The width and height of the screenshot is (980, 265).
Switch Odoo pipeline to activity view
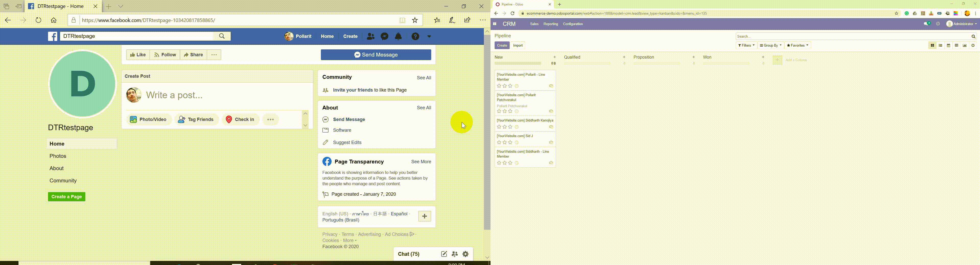pos(973,46)
